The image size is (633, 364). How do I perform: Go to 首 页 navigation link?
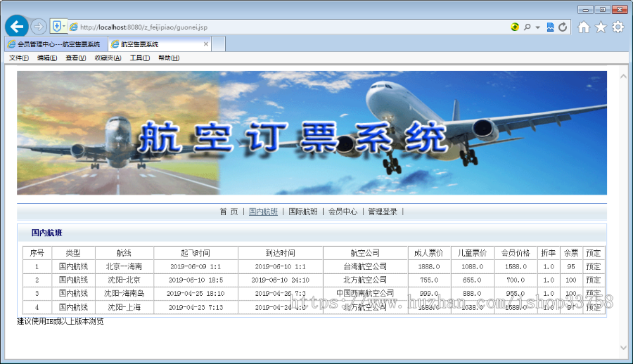[229, 212]
